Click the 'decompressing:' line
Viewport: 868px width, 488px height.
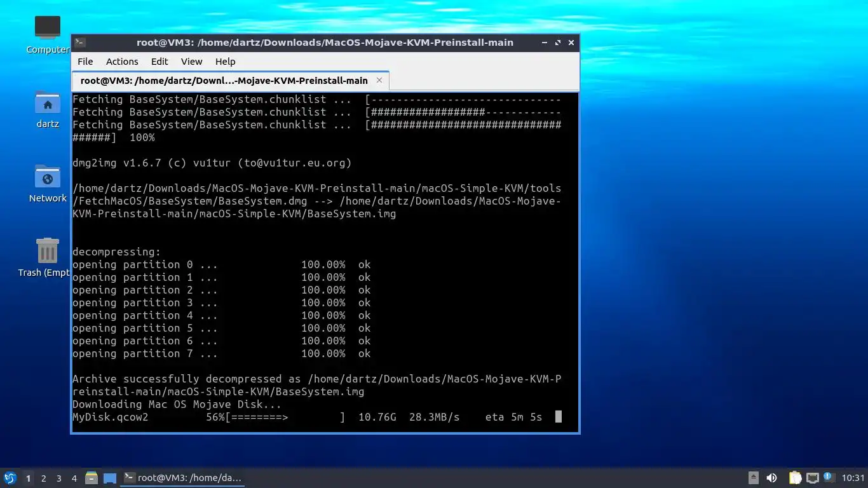(x=117, y=252)
